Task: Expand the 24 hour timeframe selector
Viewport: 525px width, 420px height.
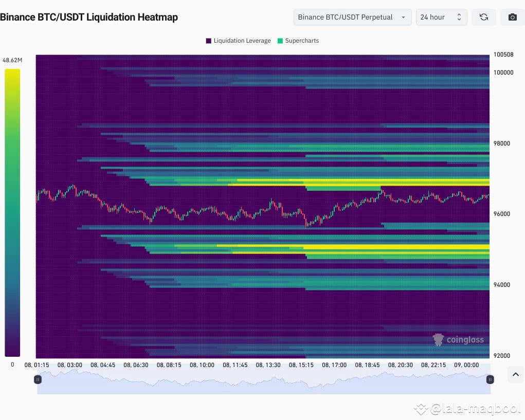Action: (x=441, y=17)
